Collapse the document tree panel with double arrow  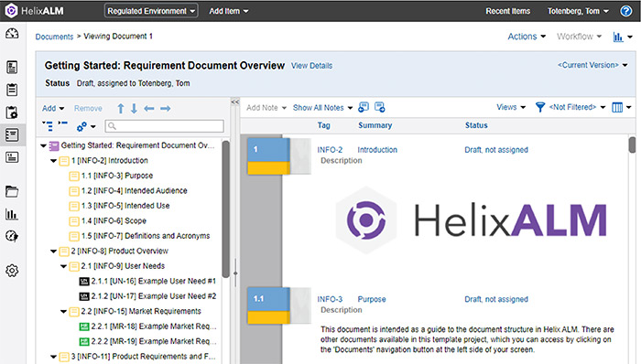(x=235, y=102)
